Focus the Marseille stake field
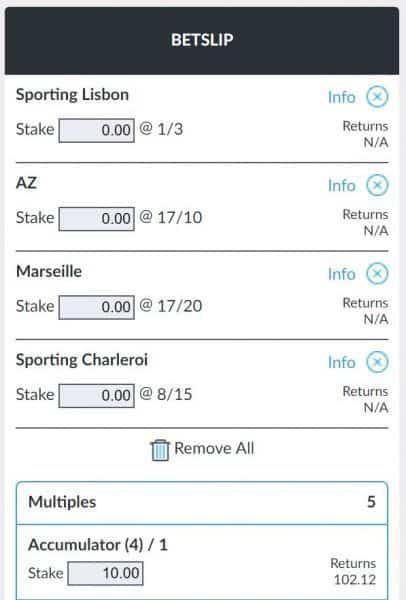 (x=96, y=307)
